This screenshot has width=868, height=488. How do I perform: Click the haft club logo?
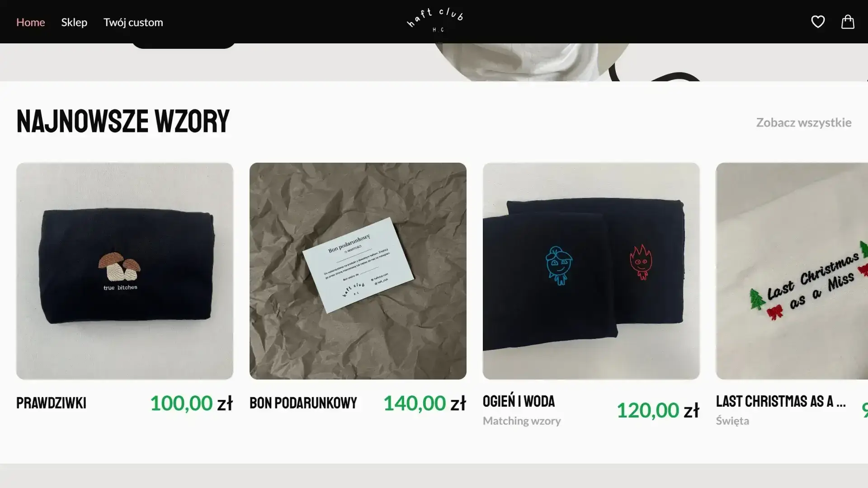435,20
